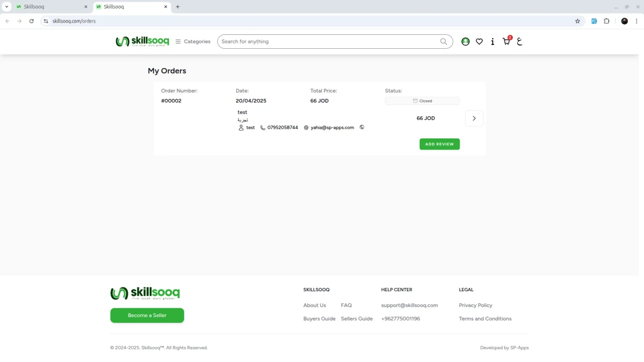Go forward with the browser forward arrow
Viewport: 644px width, 362px height.
click(x=19, y=21)
